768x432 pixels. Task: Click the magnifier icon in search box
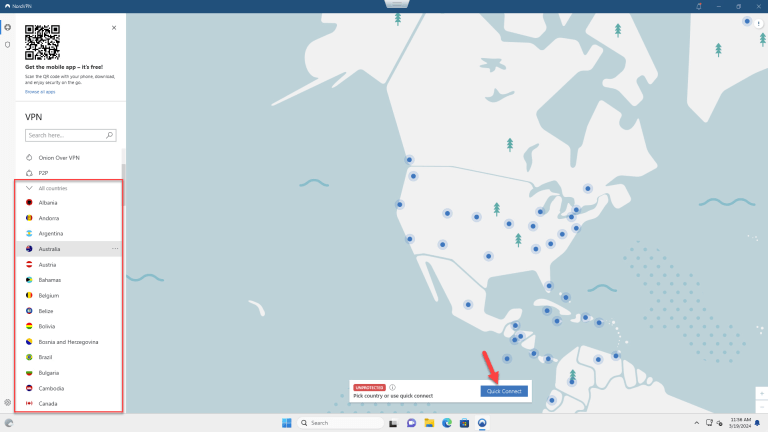(x=110, y=134)
